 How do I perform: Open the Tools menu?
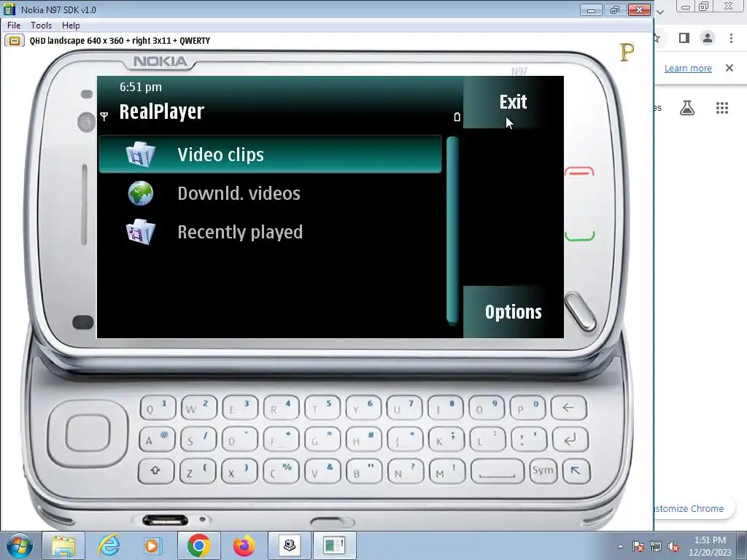(41, 26)
